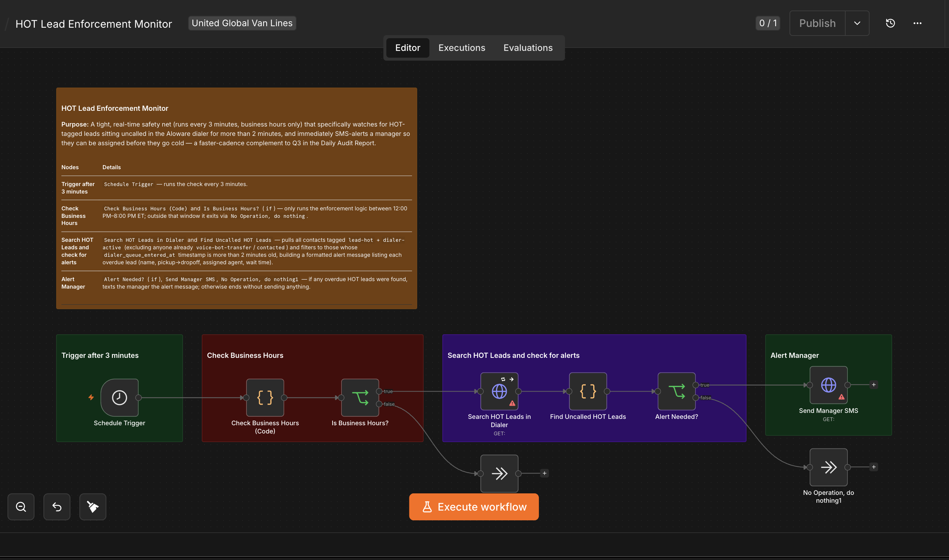
Task: Click the HOT Lead Enforcement Monitor workflow title
Action: coord(94,24)
